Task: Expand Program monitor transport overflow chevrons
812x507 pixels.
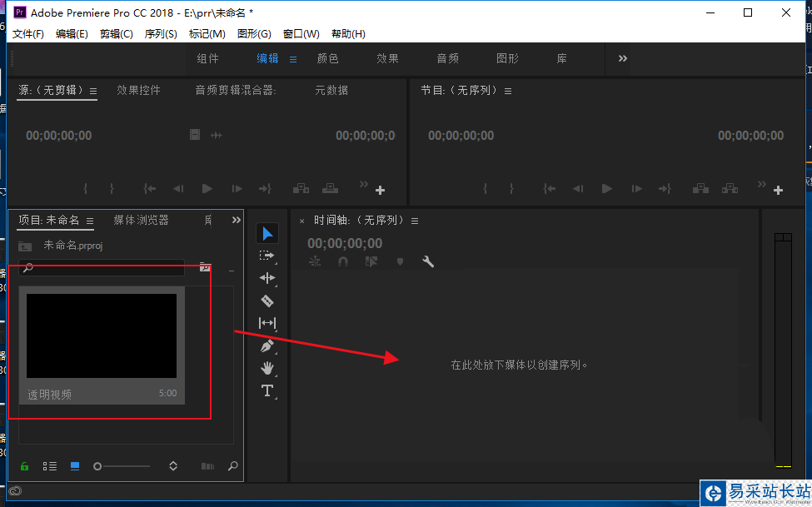Action: coord(761,184)
